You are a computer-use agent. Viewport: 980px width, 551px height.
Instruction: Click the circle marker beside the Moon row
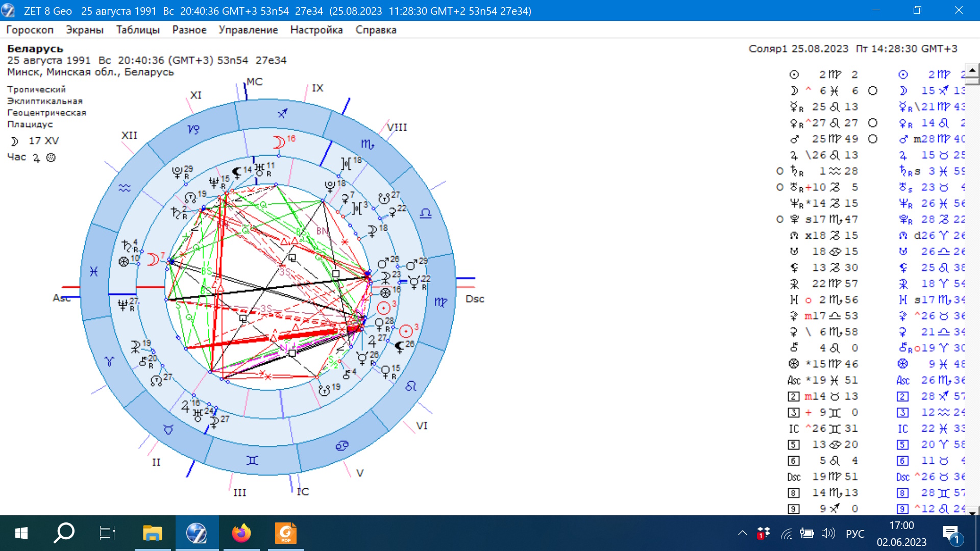pyautogui.click(x=873, y=91)
